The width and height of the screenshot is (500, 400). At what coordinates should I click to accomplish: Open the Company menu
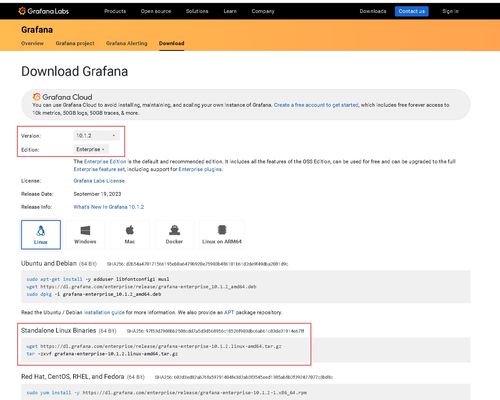coord(263,11)
